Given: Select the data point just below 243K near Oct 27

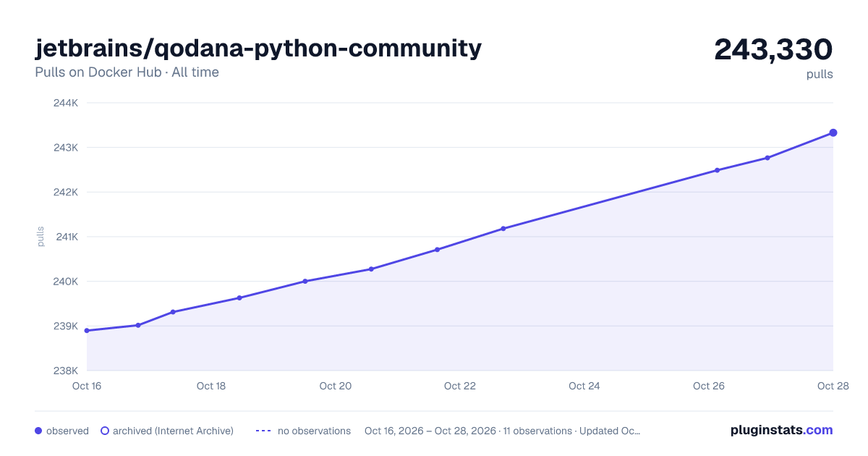Looking at the screenshot, I should point(767,158).
